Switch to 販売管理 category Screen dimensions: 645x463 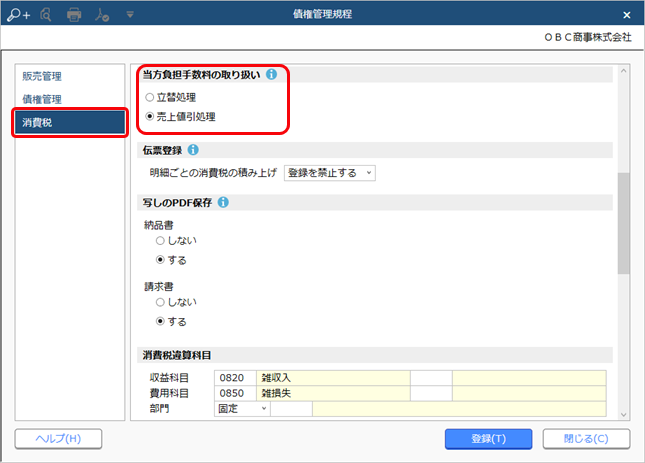click(42, 76)
